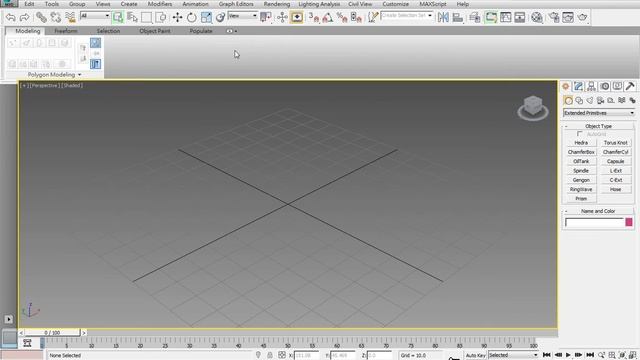This screenshot has height=360, width=640.
Task: Click the Bind to Space Warp icon
Action: click(70, 17)
